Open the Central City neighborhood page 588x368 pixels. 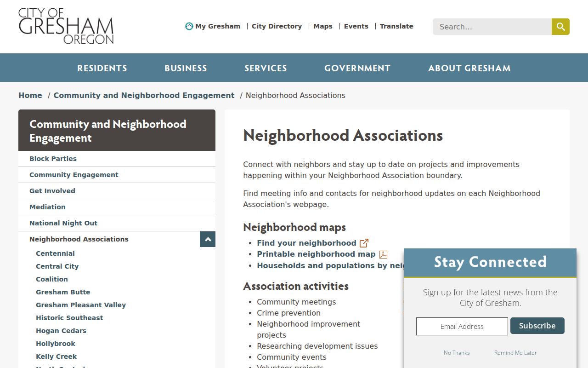coord(57,266)
